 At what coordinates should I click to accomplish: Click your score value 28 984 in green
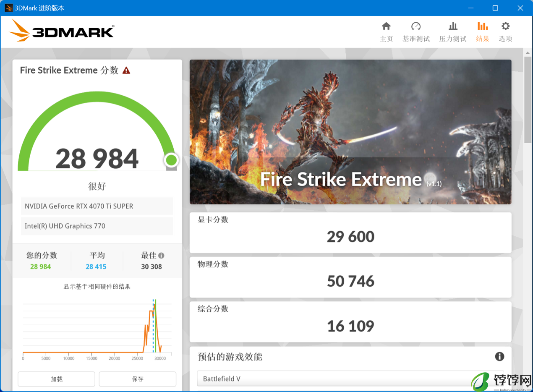pyautogui.click(x=41, y=267)
